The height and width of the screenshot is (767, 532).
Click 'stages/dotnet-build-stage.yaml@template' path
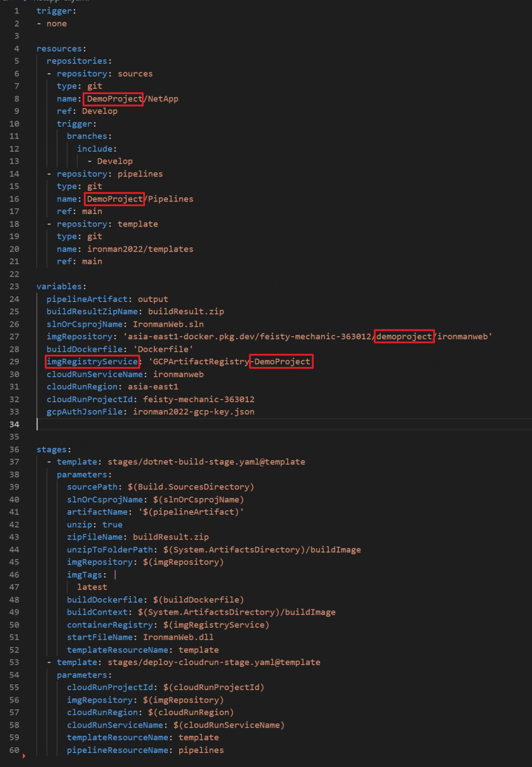coord(206,462)
